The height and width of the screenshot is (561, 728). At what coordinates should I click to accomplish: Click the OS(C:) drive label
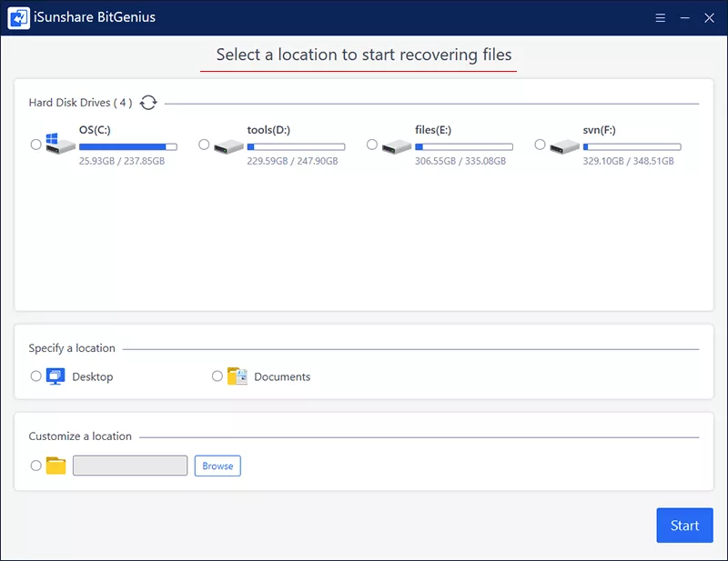click(95, 130)
